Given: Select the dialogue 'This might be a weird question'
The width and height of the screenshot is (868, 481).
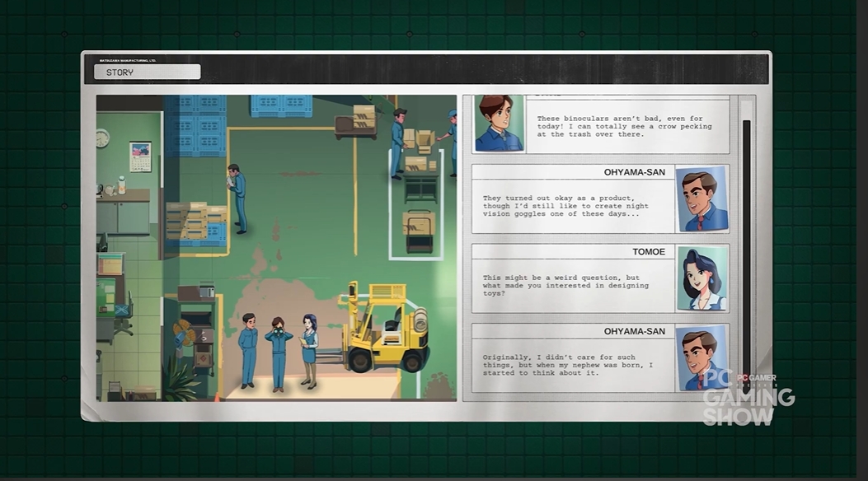Looking at the screenshot, I should point(565,285).
